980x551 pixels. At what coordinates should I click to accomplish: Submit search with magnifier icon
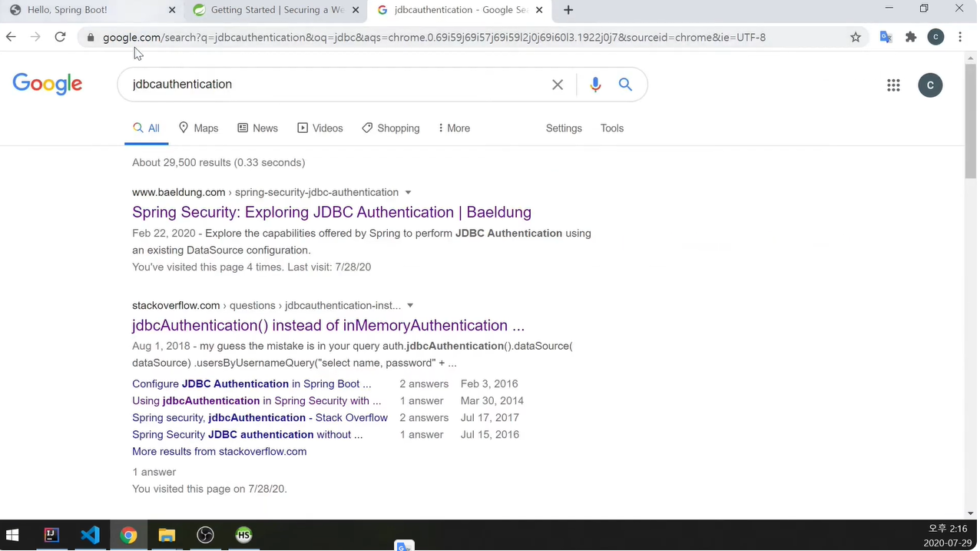coord(625,85)
